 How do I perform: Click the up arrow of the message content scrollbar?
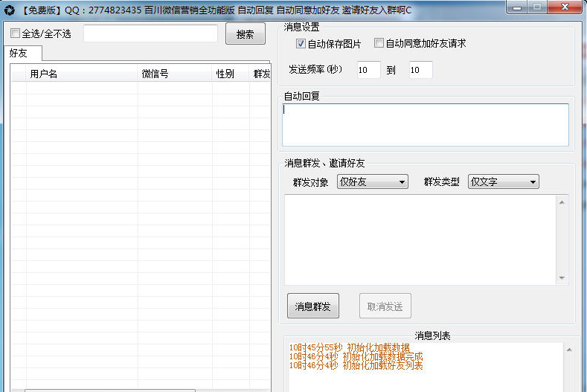tap(562, 202)
